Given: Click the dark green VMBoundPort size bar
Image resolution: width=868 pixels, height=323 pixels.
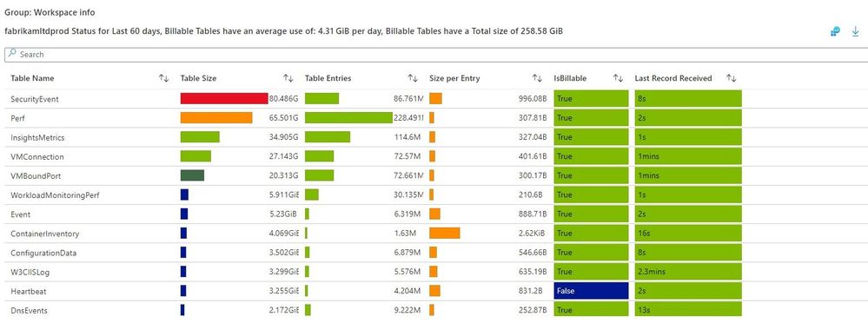Looking at the screenshot, I should [x=192, y=175].
